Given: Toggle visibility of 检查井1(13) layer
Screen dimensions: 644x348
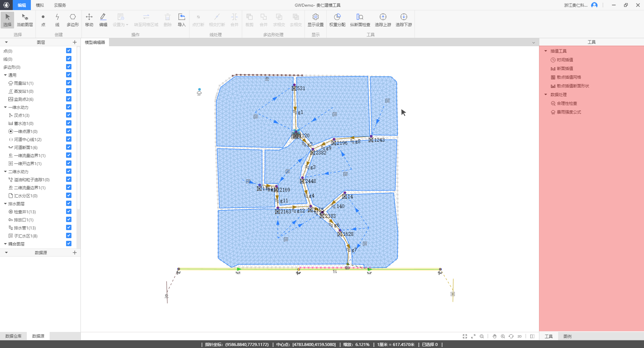Looking at the screenshot, I should (69, 212).
